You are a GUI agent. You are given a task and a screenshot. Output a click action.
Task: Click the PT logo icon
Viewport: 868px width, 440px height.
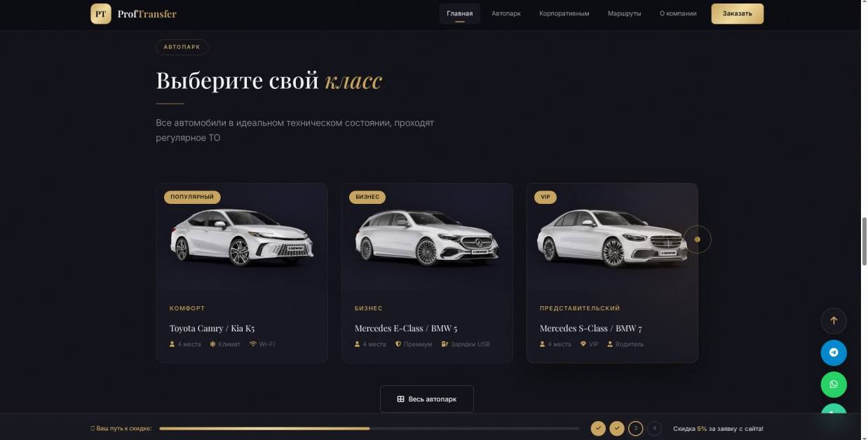pos(101,14)
